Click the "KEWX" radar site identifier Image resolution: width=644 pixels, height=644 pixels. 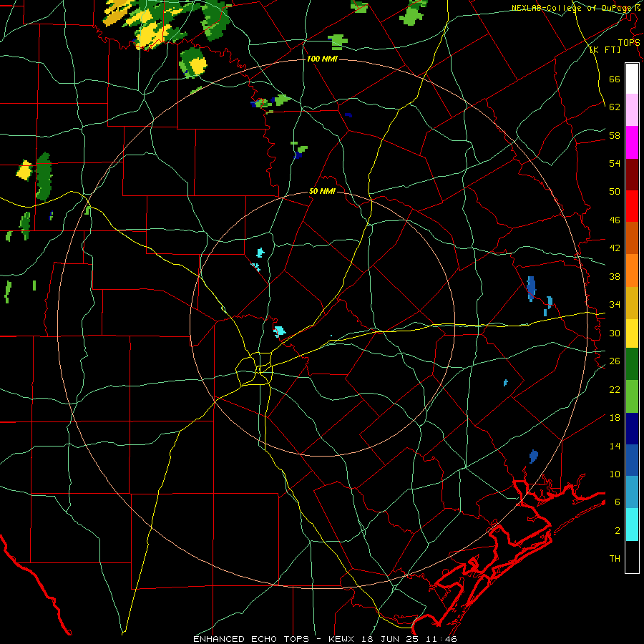[341, 639]
